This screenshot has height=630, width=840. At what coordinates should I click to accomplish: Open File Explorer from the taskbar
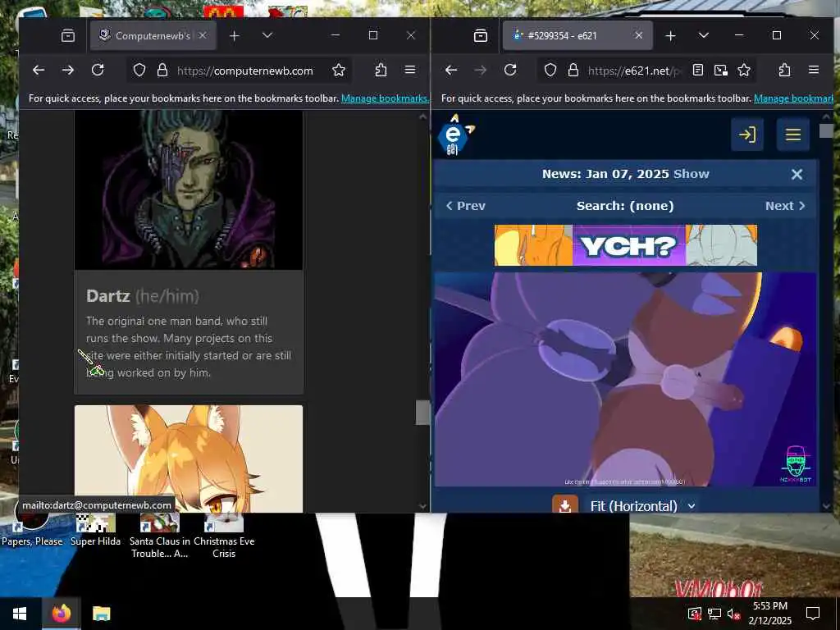[101, 614]
